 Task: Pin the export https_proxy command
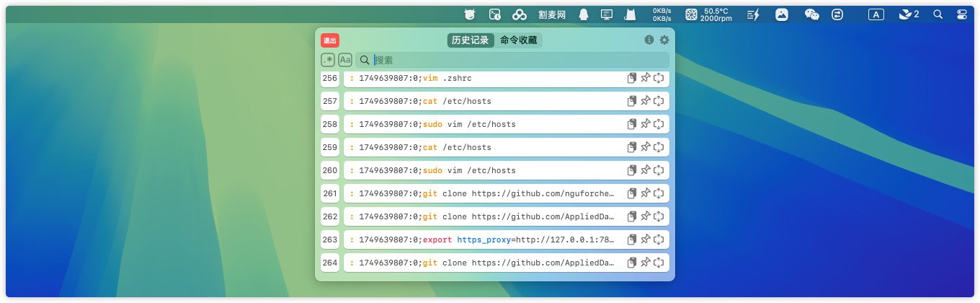tap(646, 240)
